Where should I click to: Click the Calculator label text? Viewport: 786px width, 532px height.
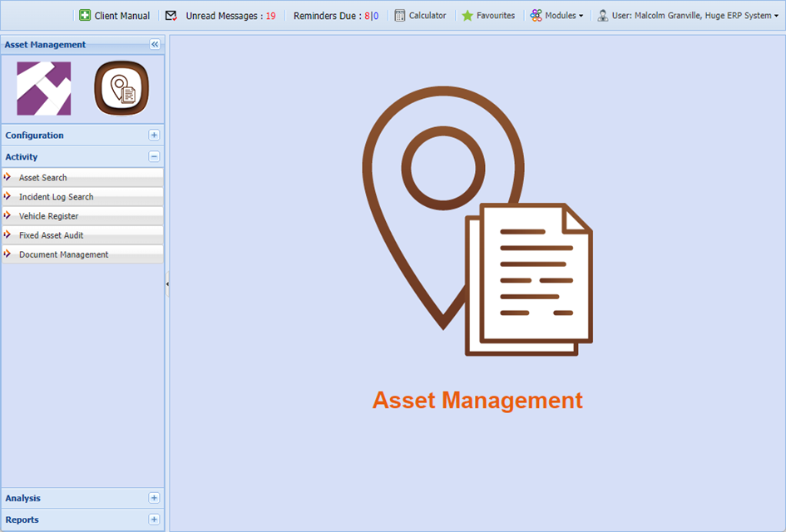pos(427,16)
